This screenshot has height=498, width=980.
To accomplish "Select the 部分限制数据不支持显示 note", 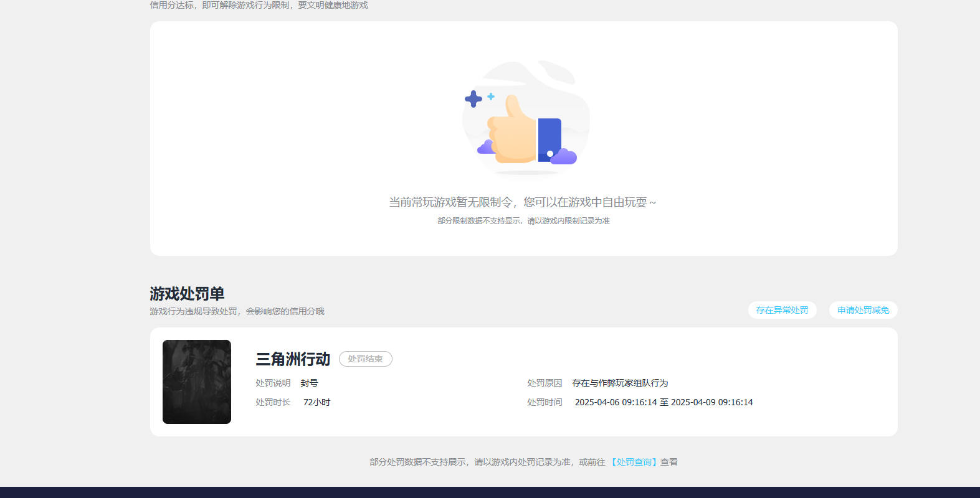I will (x=523, y=221).
